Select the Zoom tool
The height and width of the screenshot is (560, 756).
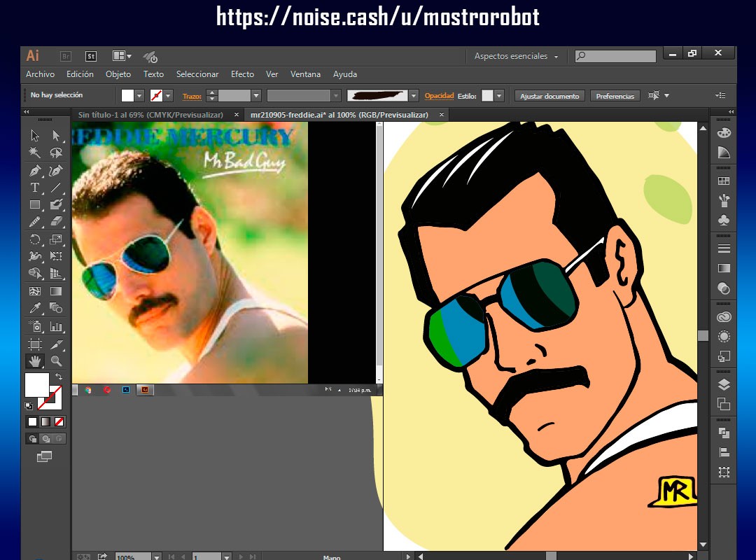[56, 360]
